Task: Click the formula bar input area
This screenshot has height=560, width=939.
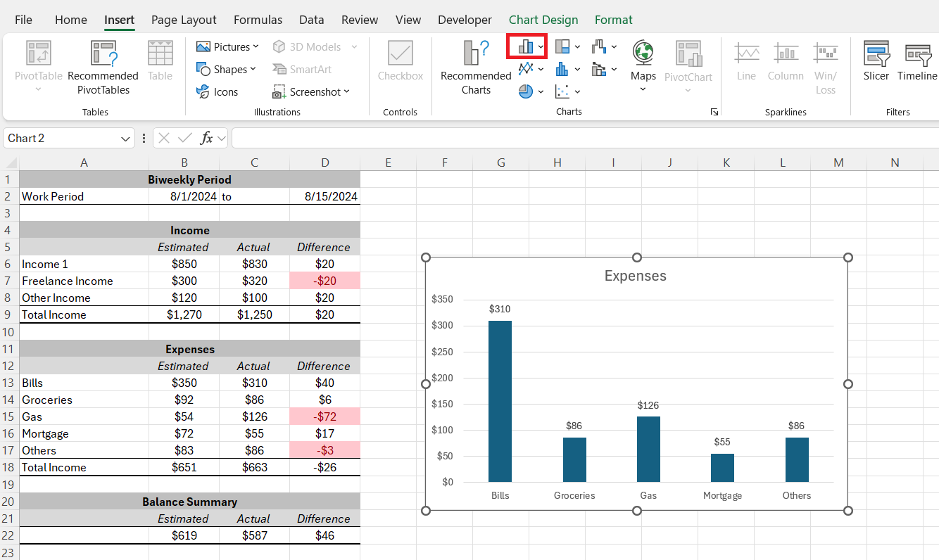Action: 585,138
